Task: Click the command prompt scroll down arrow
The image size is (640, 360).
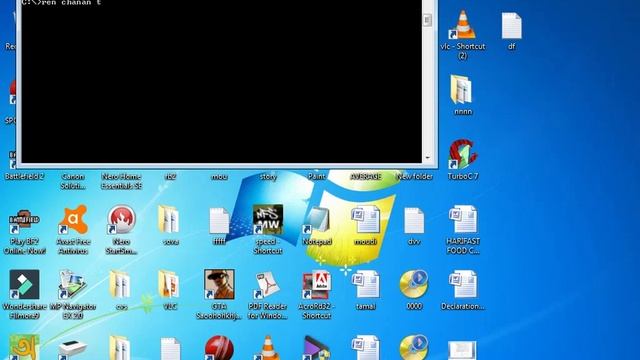Action: 427,158
